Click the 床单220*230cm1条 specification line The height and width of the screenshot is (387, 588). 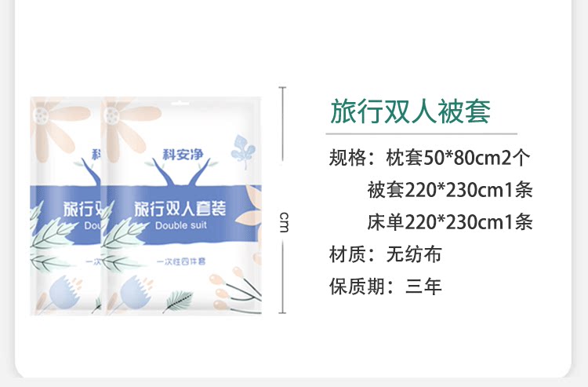[450, 222]
